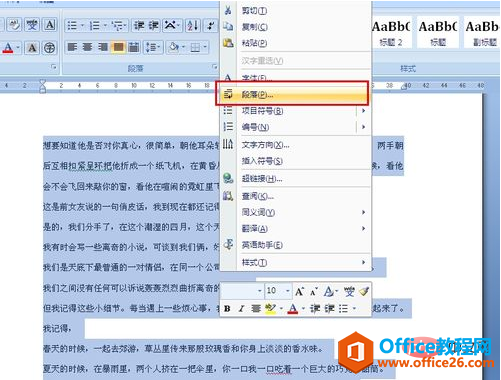Open font size 10 dropdown in mini toolbar

(287, 291)
